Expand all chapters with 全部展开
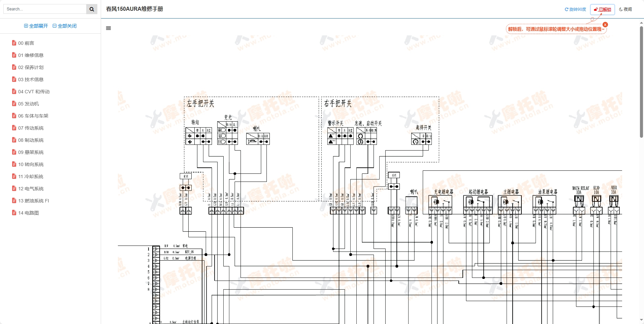 point(36,26)
